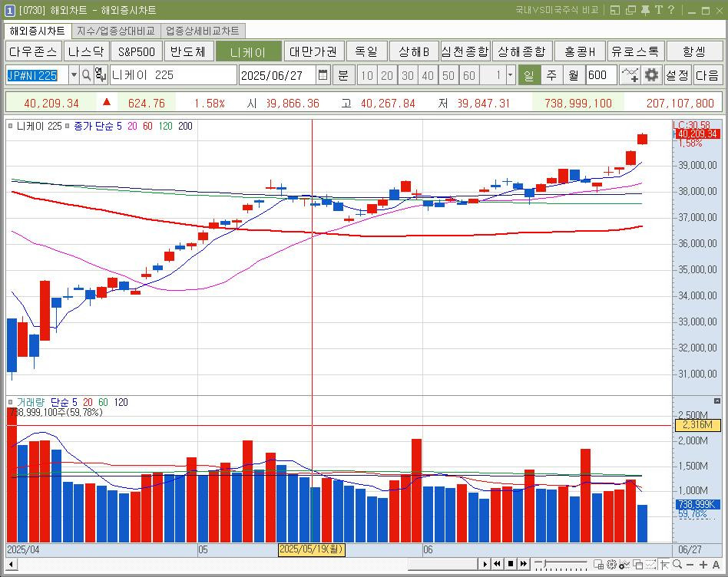This screenshot has height=577, width=728.
Task: Click the 설정 settings button
Action: click(x=677, y=74)
